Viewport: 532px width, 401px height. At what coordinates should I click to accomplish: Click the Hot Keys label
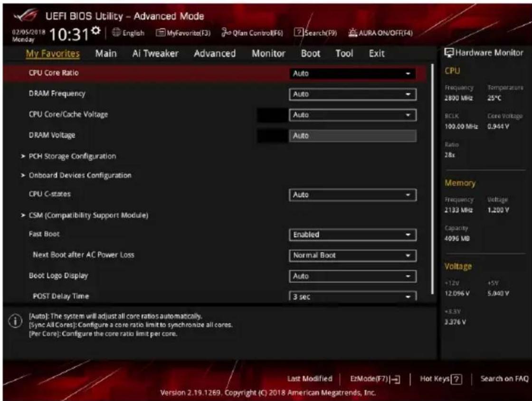(435, 379)
